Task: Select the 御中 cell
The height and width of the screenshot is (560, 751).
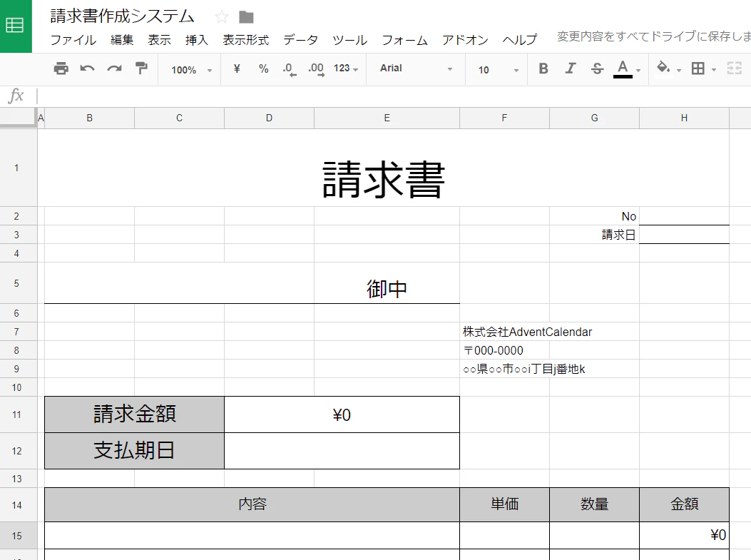Action: (x=387, y=283)
